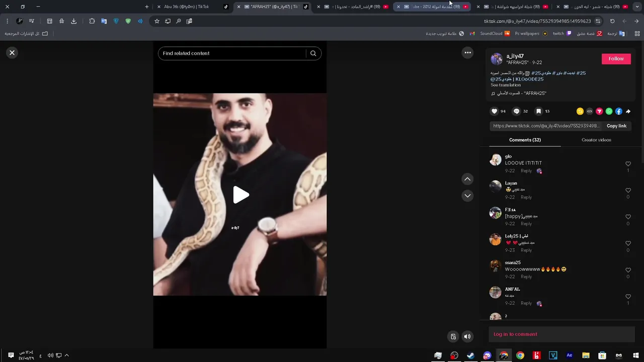
Task: Open Steam from the taskbar
Action: (x=470, y=355)
